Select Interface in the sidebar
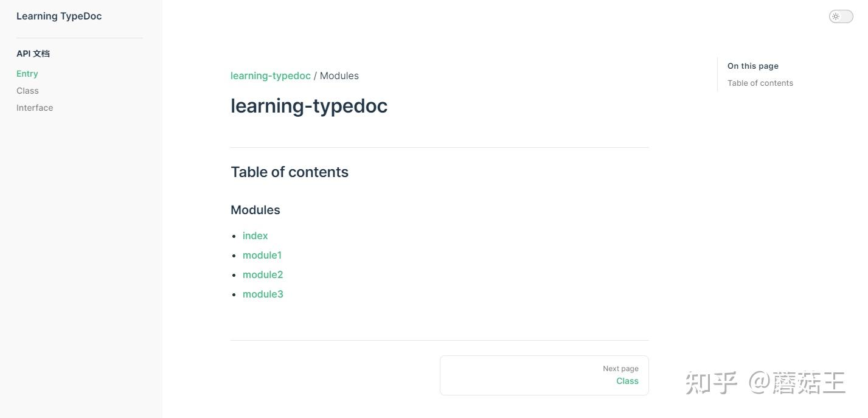Image resolution: width=868 pixels, height=418 pixels. [x=35, y=108]
